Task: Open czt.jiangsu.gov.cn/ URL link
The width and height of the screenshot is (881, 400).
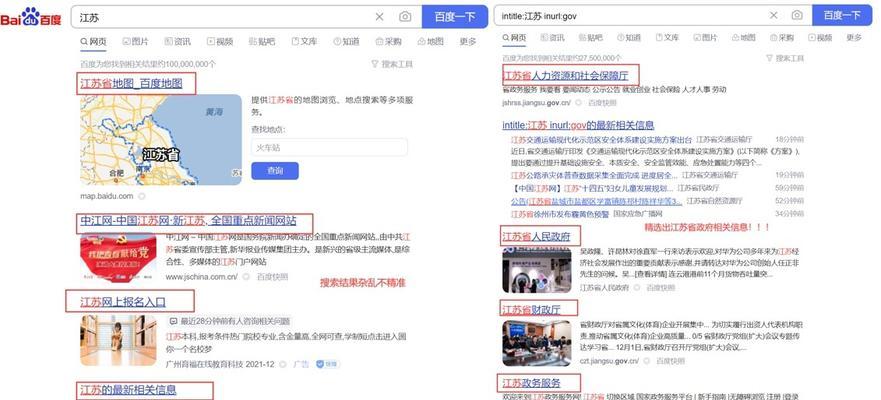Action: [x=609, y=361]
